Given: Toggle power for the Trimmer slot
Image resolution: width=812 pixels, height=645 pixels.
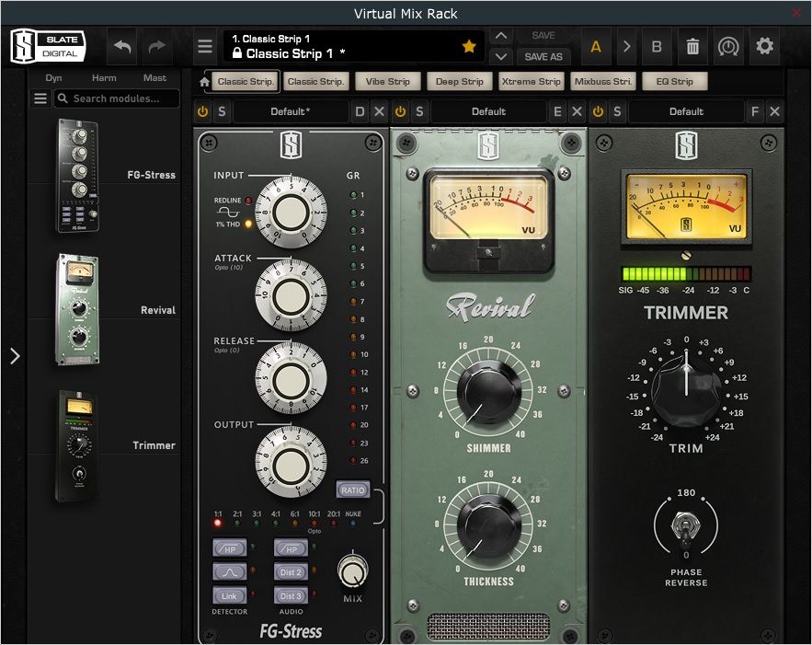Looking at the screenshot, I should pyautogui.click(x=598, y=111).
